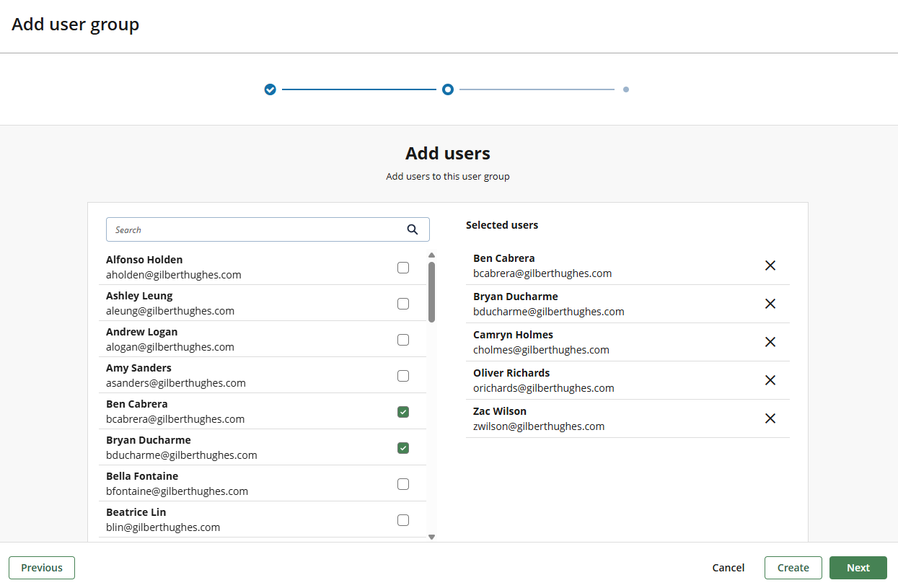Click the completed first step indicator
Image resolution: width=898 pixels, height=588 pixels.
[270, 89]
